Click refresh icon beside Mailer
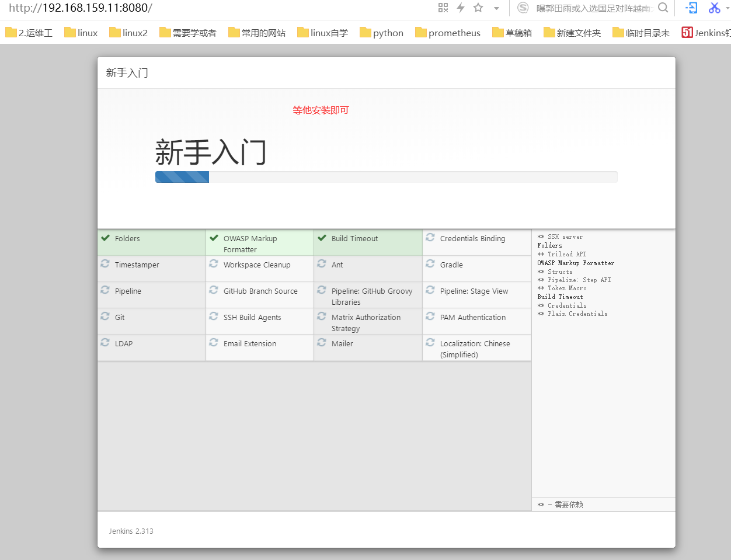Screen dimensions: 731x560 coord(322,342)
